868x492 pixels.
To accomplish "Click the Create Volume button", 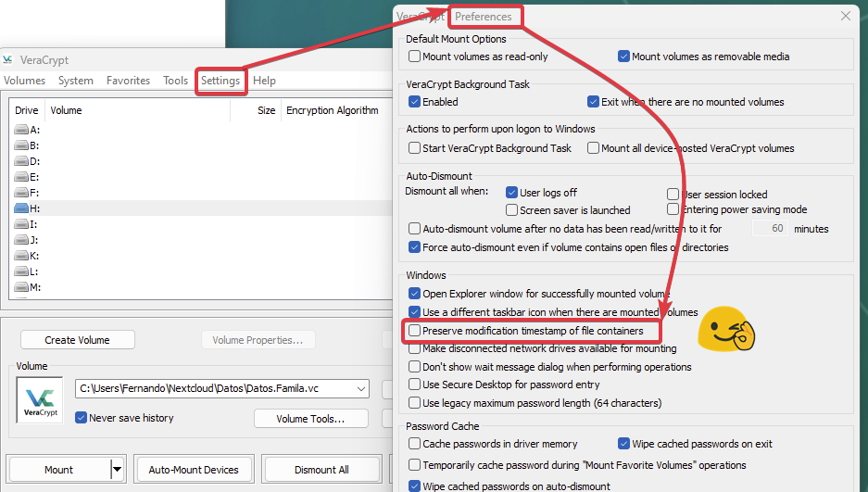I will tap(78, 340).
